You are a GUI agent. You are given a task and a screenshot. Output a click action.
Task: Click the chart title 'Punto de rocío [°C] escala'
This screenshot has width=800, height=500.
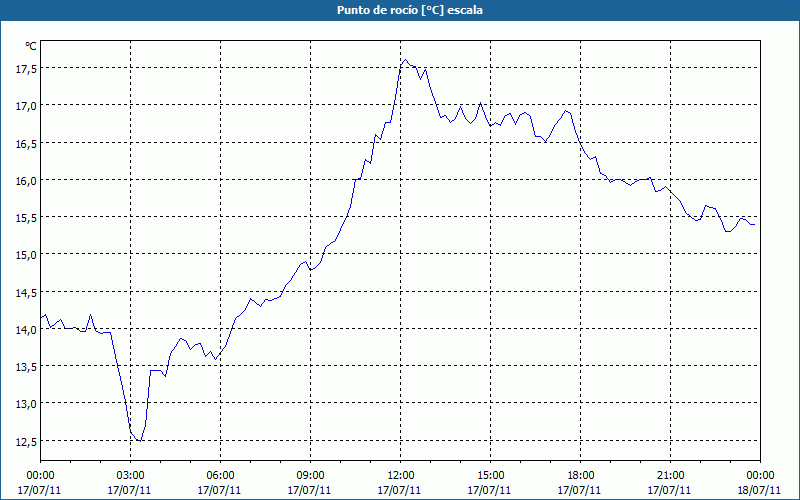(x=410, y=10)
